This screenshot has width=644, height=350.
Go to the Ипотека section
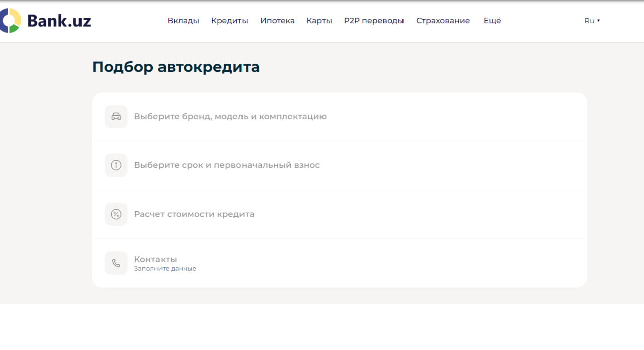point(277,21)
